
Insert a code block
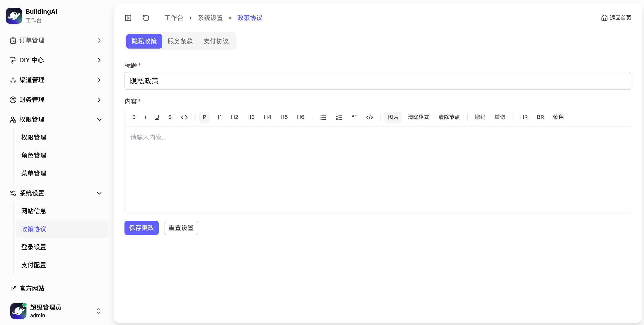369,117
